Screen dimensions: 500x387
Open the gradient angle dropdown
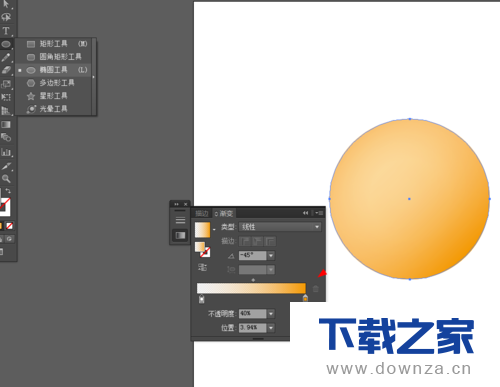[x=271, y=256]
